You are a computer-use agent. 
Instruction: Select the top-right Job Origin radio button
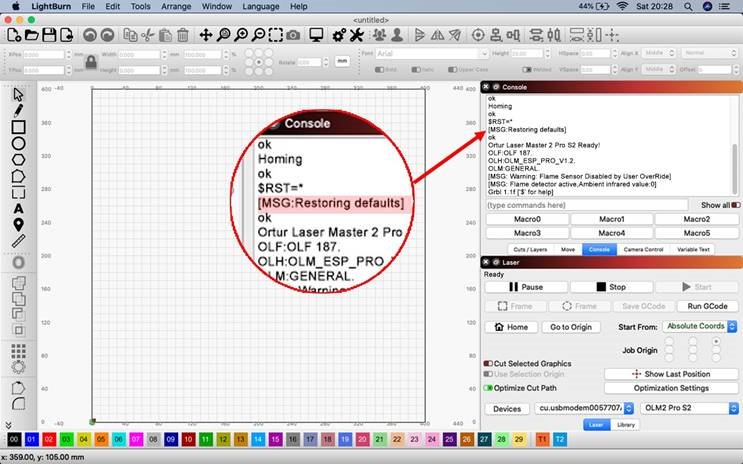tap(716, 341)
